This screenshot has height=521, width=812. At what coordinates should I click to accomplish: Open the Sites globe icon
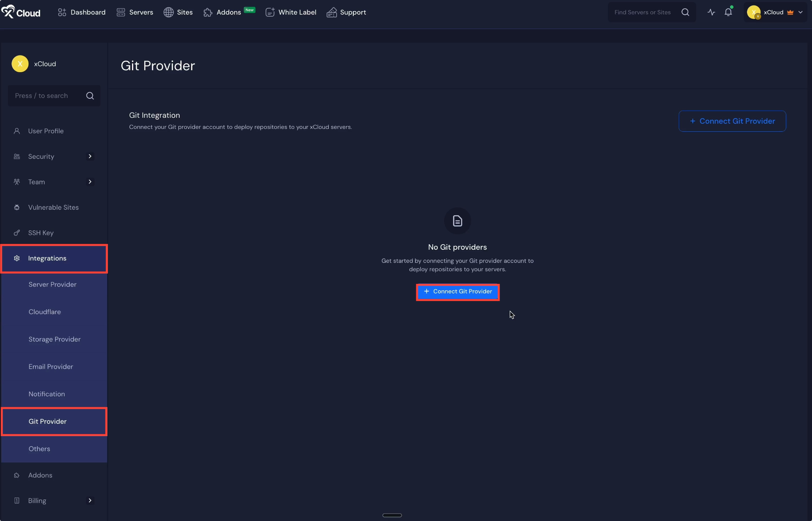(x=168, y=12)
